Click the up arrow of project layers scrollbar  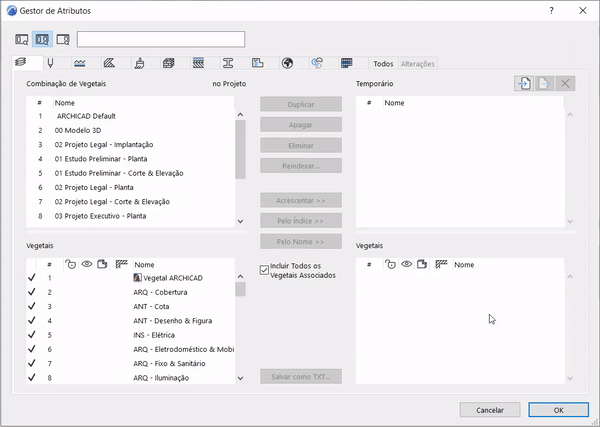pyautogui.click(x=240, y=276)
